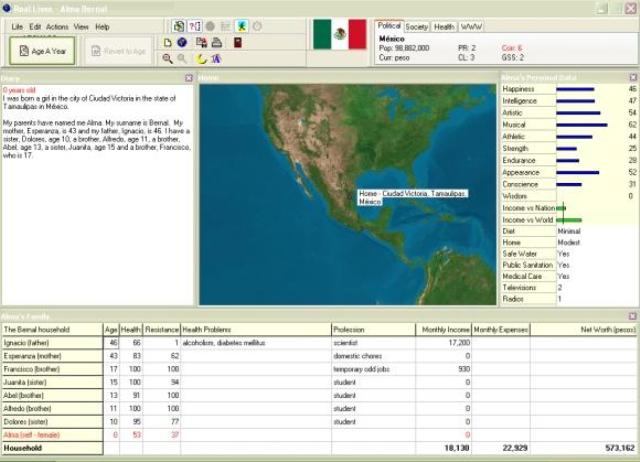Click the purple figure toolbar icon
Screen dimensions: 640x462
pyautogui.click(x=217, y=59)
